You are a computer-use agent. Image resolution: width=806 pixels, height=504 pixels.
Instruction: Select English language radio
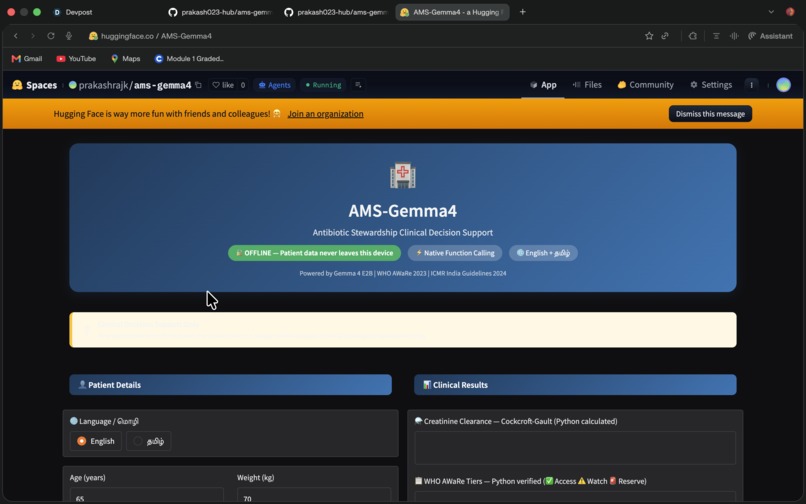[x=96, y=441]
